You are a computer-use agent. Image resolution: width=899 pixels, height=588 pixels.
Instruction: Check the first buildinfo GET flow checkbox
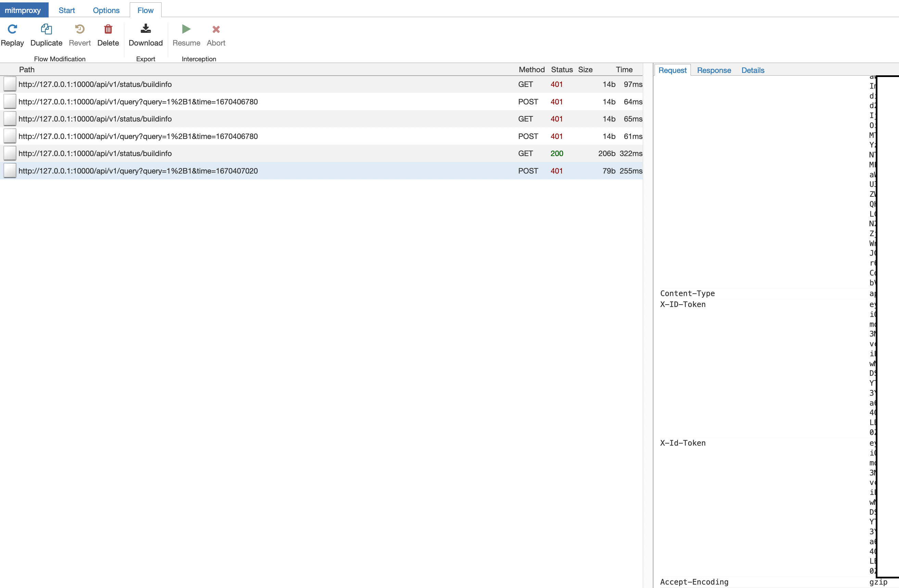pyautogui.click(x=10, y=84)
